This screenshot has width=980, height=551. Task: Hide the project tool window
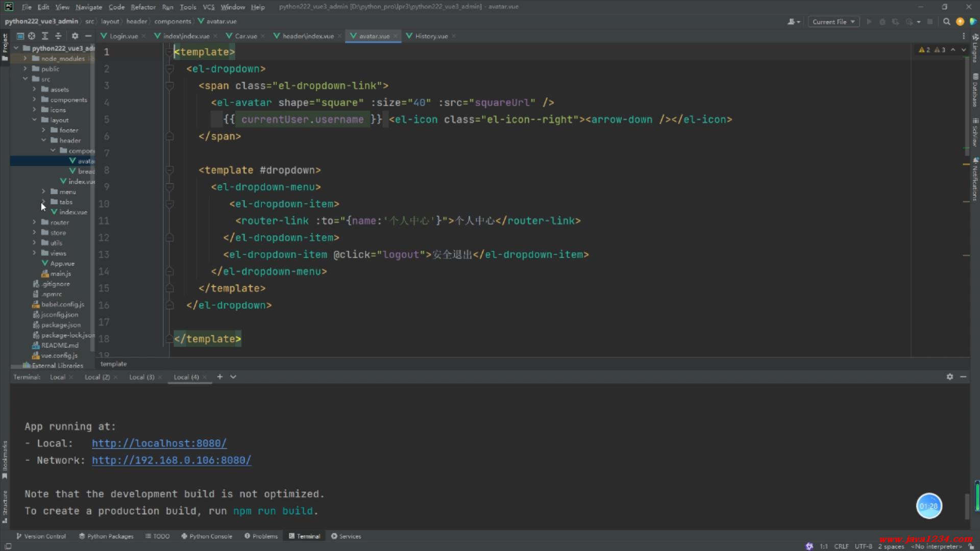coord(88,36)
